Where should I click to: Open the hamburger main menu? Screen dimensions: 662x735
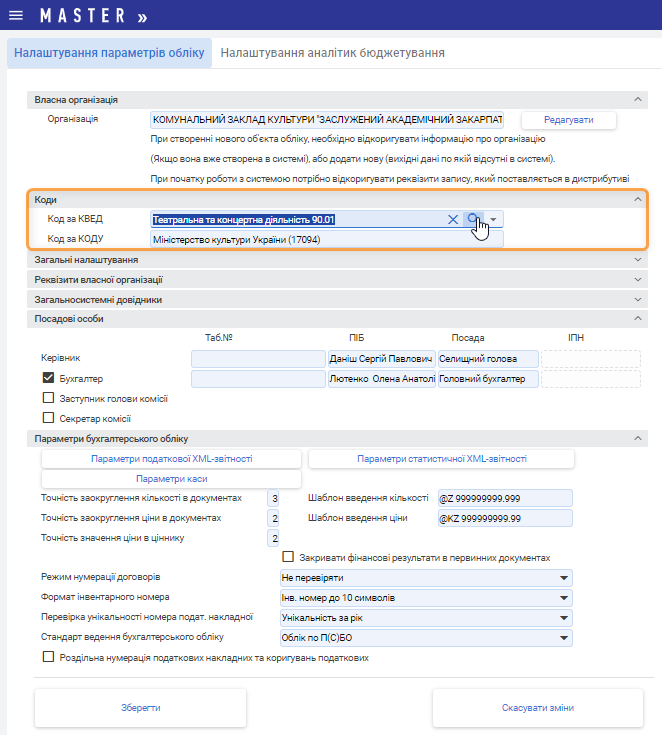(15, 16)
